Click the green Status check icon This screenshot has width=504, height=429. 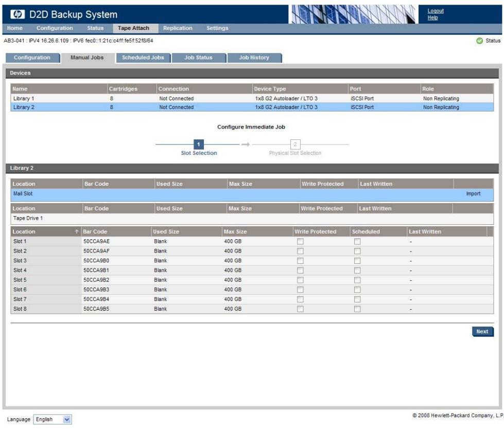[479, 41]
